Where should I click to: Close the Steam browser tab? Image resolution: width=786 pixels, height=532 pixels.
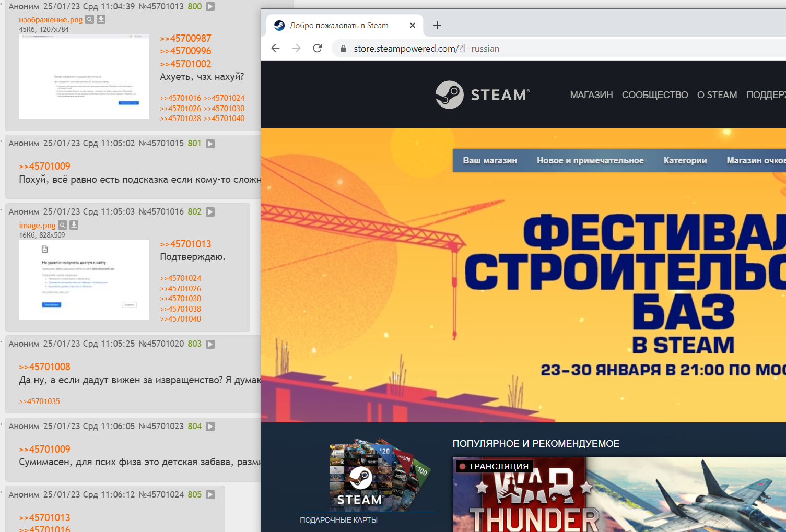coord(413,25)
